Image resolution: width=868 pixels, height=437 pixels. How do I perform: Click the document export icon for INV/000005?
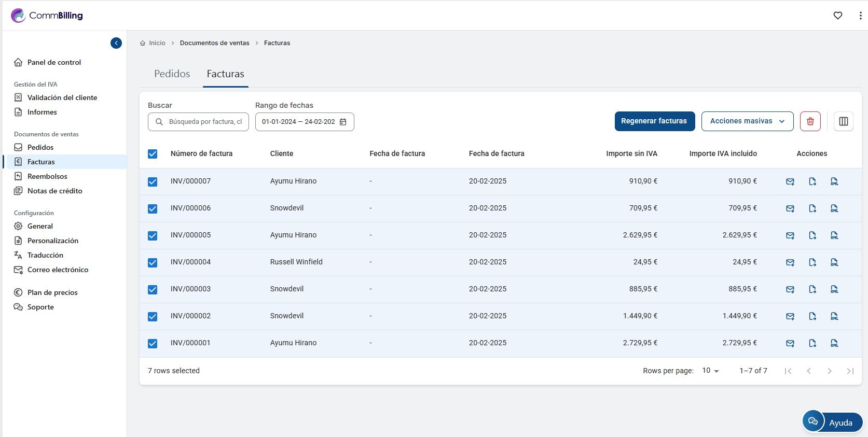812,235
